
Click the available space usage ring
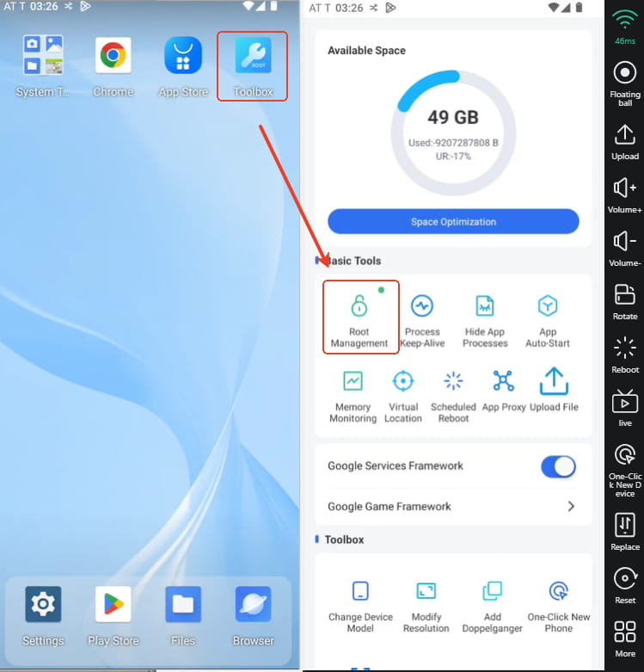[x=453, y=132]
